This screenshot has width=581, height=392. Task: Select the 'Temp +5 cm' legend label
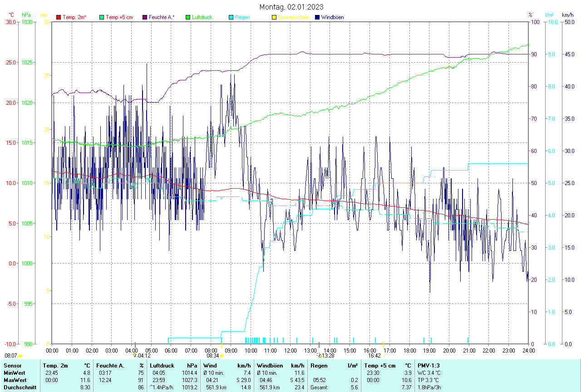119,18
